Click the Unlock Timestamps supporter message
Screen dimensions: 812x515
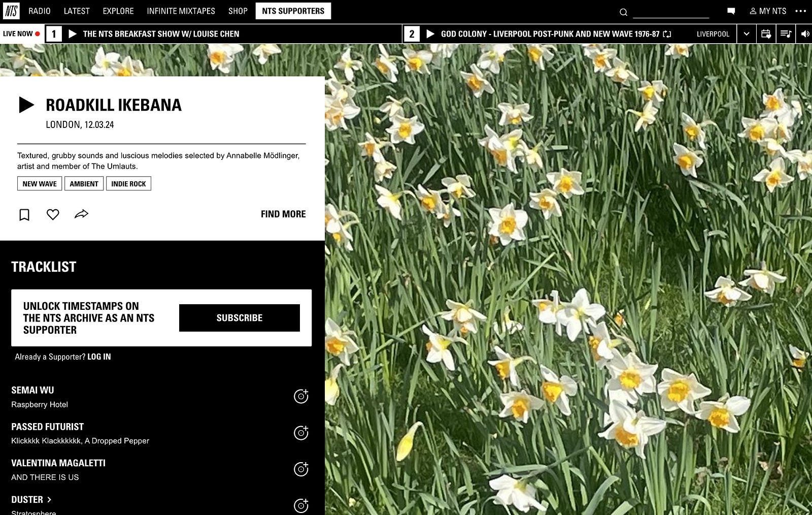point(89,318)
